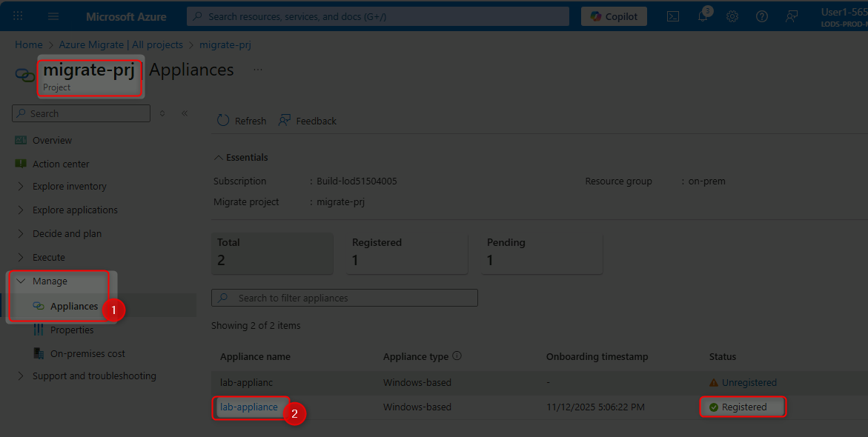Click the On-premises cost server icon
Image resolution: width=868 pixels, height=437 pixels.
click(x=39, y=353)
